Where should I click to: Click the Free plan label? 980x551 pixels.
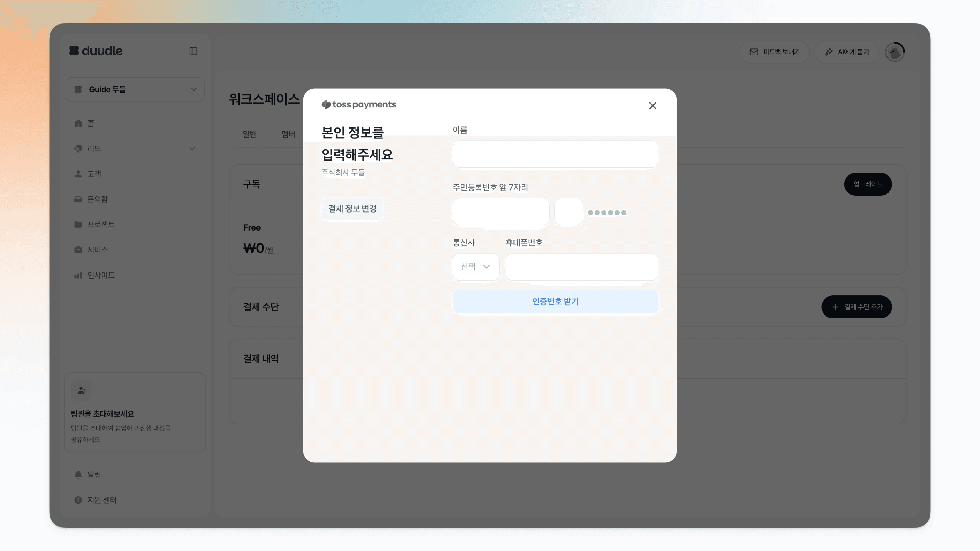click(252, 228)
